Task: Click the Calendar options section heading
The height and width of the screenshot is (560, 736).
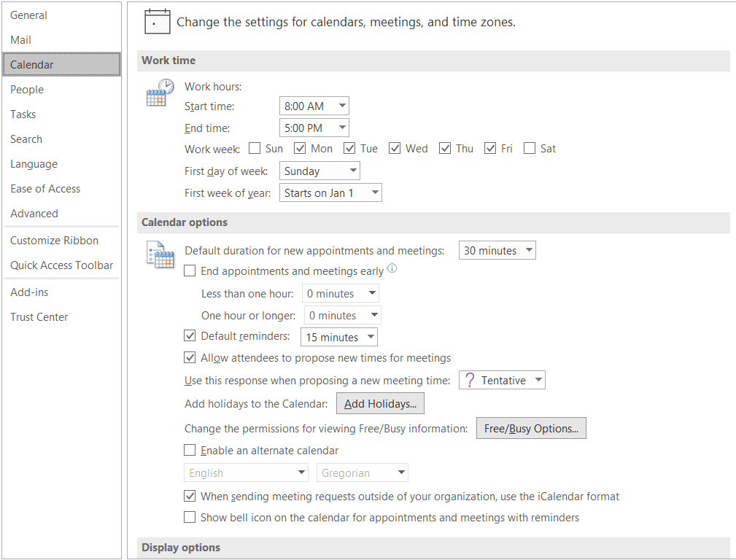Action: tap(185, 222)
